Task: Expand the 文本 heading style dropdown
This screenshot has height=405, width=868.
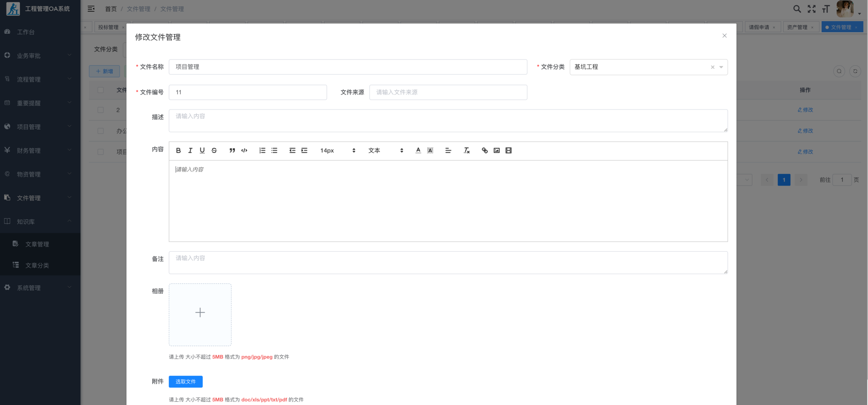Action: (x=385, y=151)
